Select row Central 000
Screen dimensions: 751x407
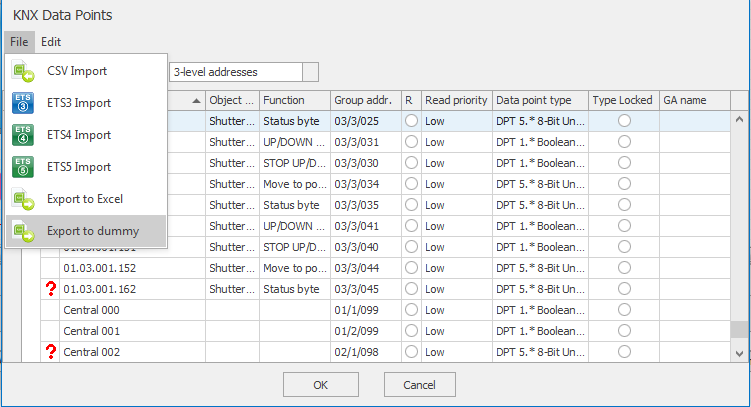pos(386,310)
